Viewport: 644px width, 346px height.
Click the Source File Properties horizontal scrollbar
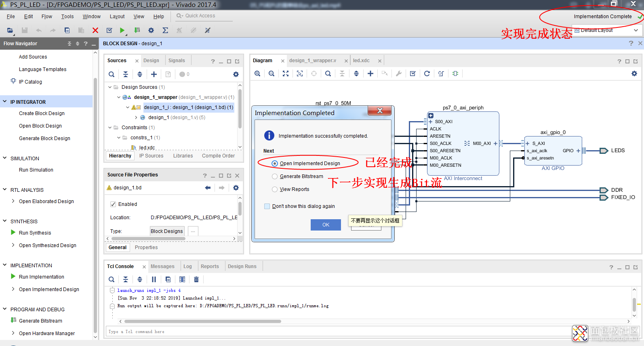point(148,239)
